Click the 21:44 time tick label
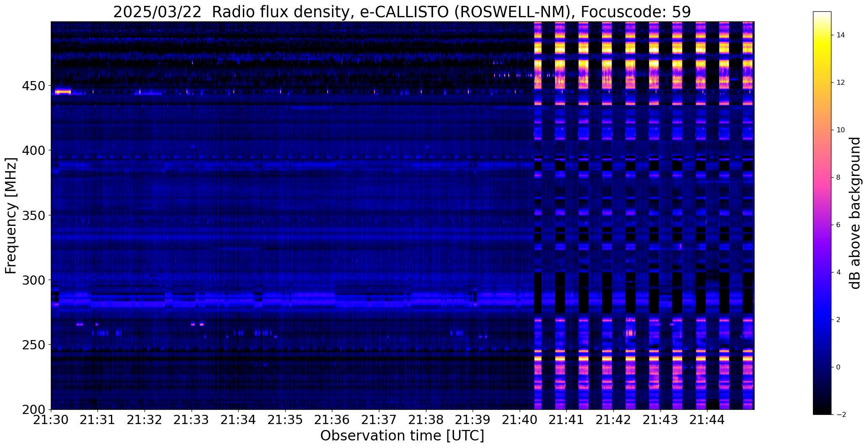 click(708, 420)
